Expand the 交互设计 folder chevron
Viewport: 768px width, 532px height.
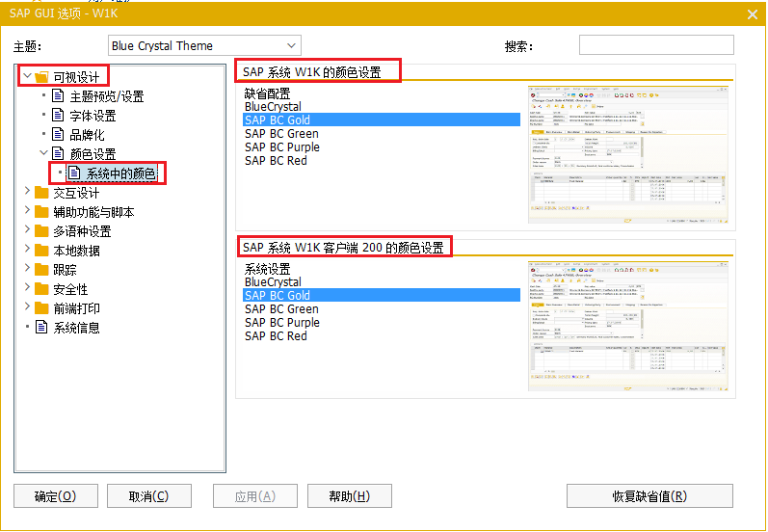point(27,192)
